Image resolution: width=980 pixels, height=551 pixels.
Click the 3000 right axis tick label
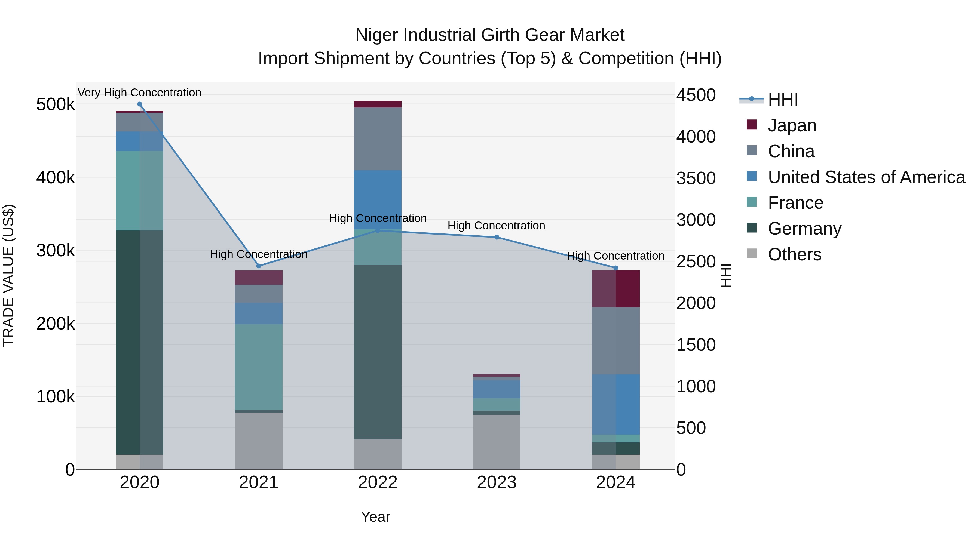696,220
